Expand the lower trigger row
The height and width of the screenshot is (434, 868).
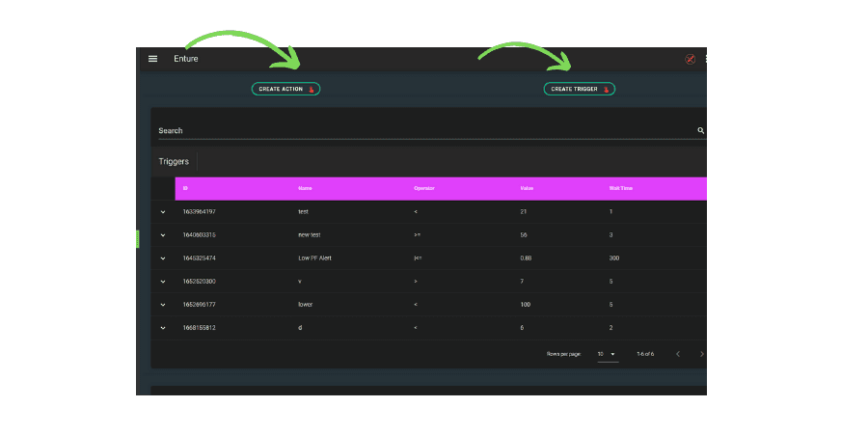pyautogui.click(x=163, y=304)
